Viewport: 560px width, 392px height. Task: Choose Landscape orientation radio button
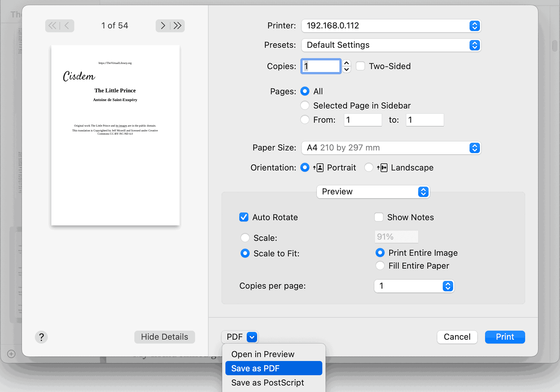(369, 168)
